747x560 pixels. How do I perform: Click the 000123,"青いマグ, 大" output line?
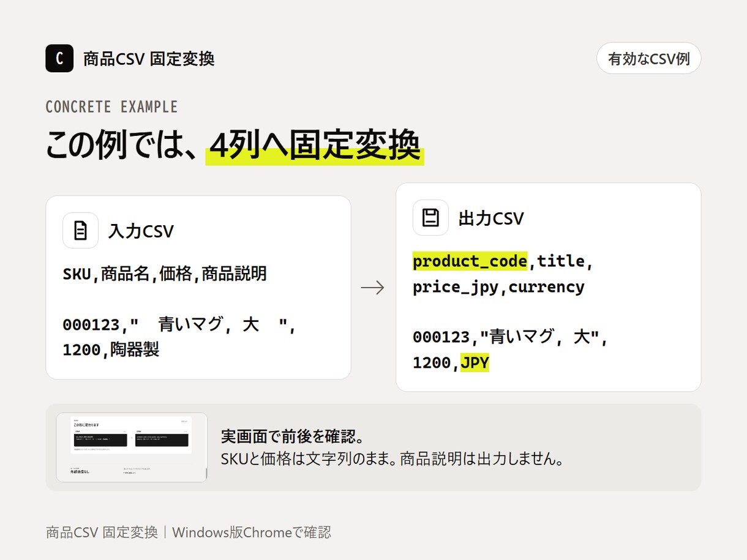click(x=510, y=337)
